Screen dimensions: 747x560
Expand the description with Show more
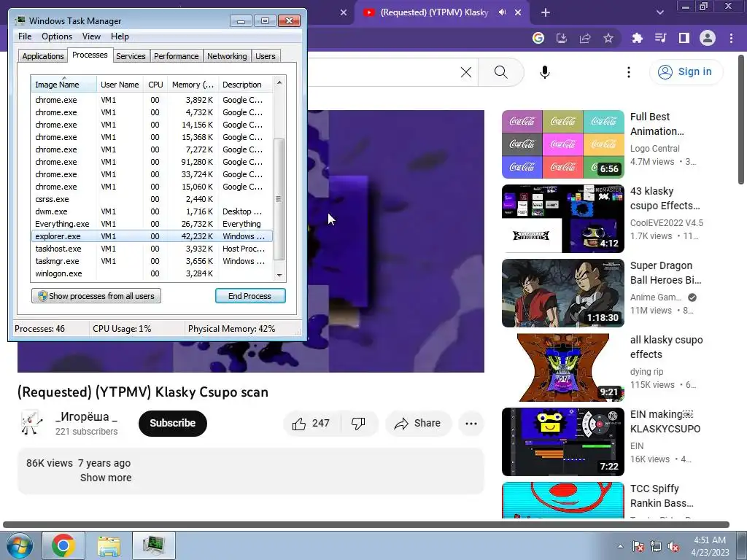[106, 478]
